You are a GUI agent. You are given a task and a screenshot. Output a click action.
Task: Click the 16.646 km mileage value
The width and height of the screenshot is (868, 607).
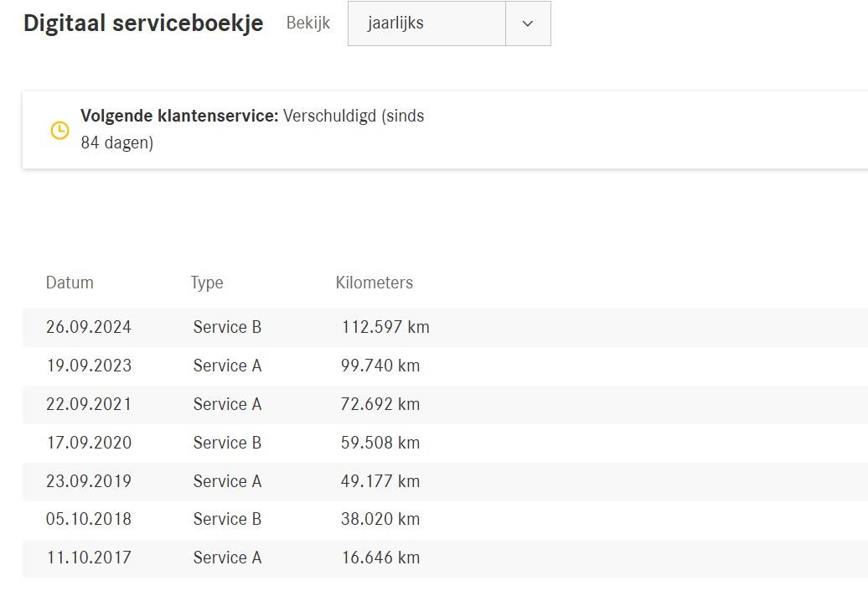pos(380,558)
